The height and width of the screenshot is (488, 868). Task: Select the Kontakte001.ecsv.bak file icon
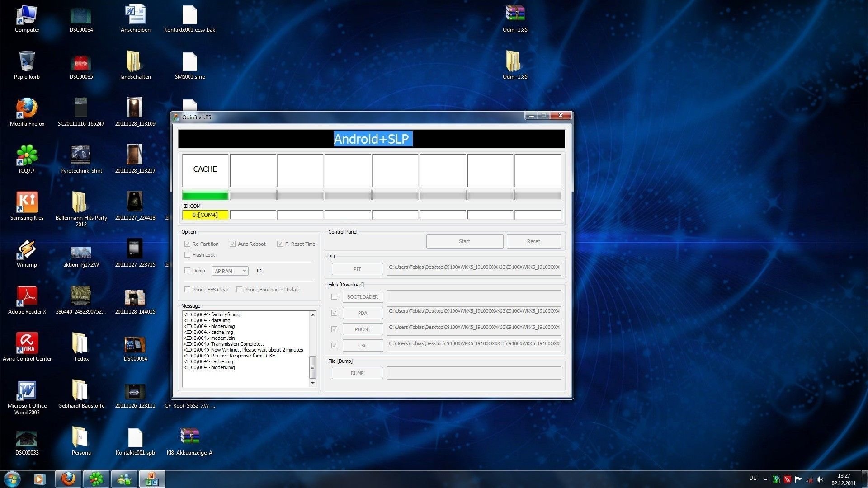(x=189, y=19)
